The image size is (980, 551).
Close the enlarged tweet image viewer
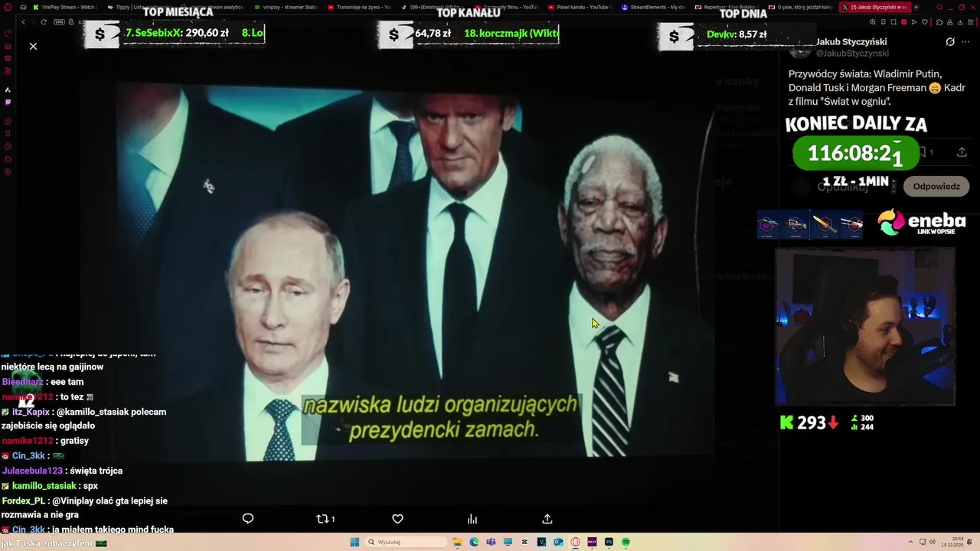(x=33, y=47)
